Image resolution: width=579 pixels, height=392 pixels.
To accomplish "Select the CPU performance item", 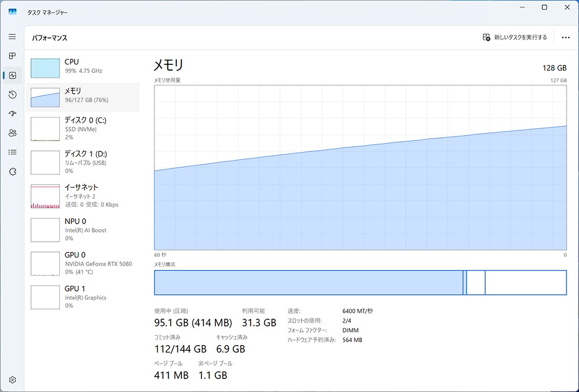I will click(83, 67).
